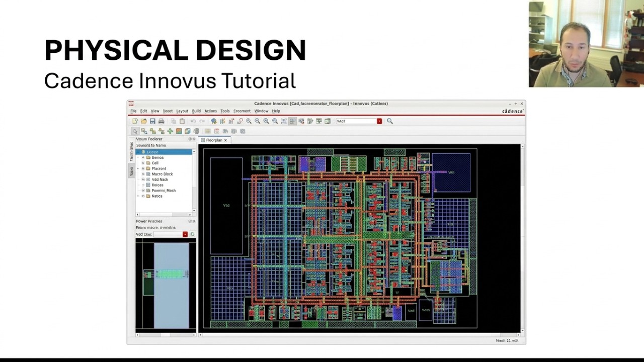Image resolution: width=644 pixels, height=362 pixels.
Task: Close the Floorplan tab
Action: coord(225,140)
